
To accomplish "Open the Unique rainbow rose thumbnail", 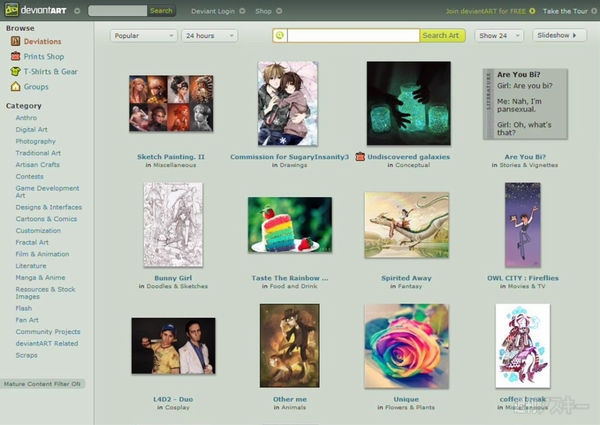I will pos(406,346).
